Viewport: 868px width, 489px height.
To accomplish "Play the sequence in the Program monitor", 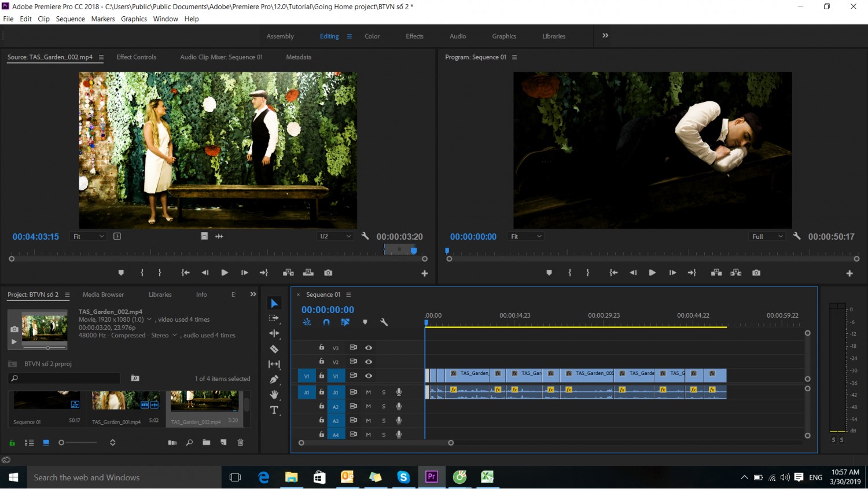I will [x=652, y=273].
